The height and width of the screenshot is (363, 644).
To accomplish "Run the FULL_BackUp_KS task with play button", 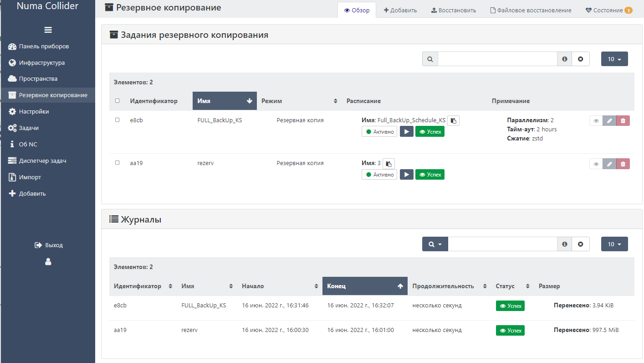I will pos(407,131).
